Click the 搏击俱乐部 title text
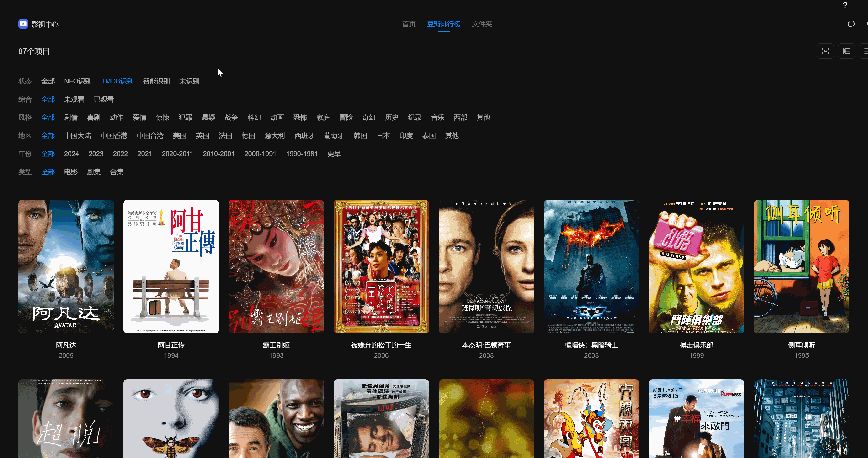 pos(697,345)
